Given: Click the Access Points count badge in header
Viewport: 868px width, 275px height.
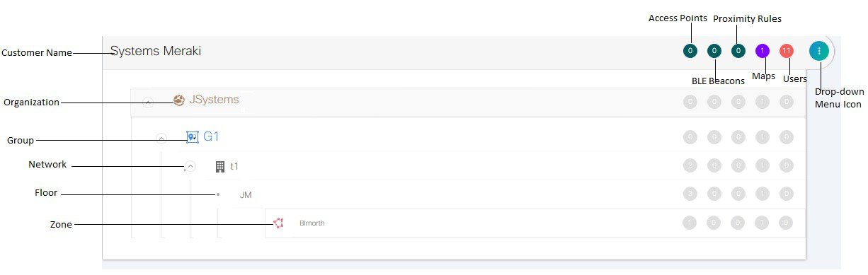Looking at the screenshot, I should [690, 51].
